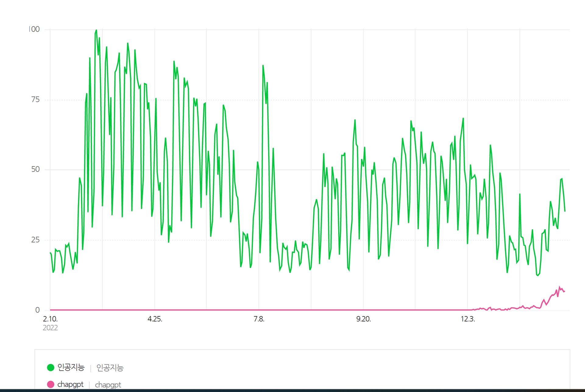The width and height of the screenshot is (585, 392).
Task: Click the 9.20. date axis label
Action: (x=363, y=319)
